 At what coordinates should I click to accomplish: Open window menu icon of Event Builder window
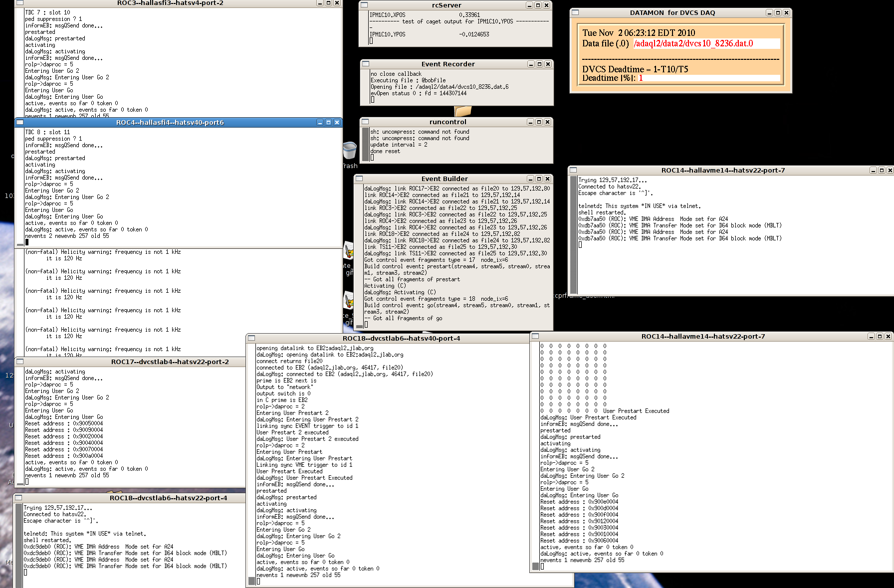pyautogui.click(x=359, y=179)
